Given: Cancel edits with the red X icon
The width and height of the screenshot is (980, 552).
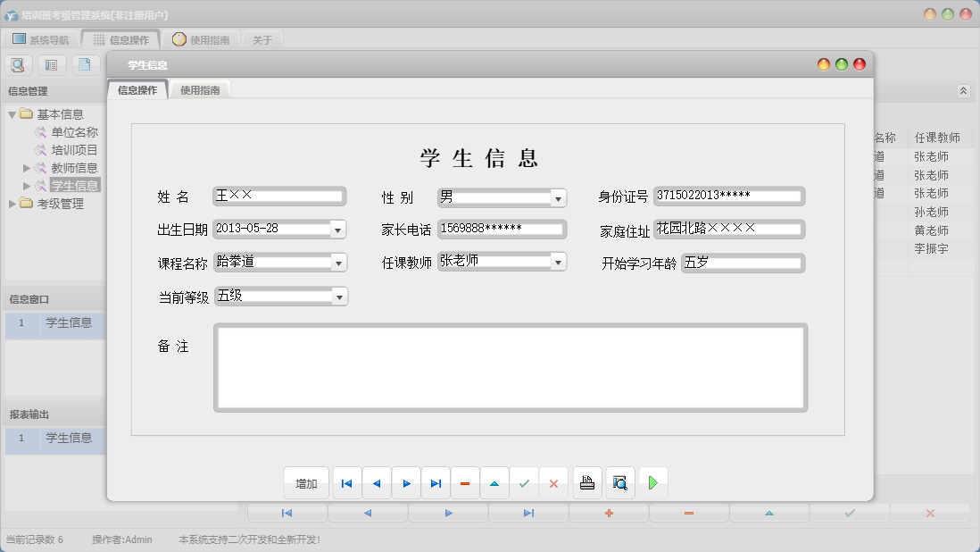Looking at the screenshot, I should 554,482.
